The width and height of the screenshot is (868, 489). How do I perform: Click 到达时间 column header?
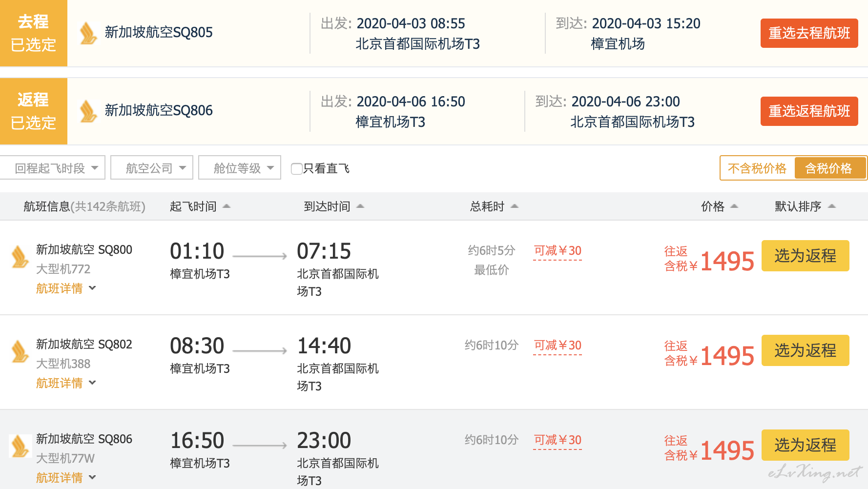point(327,206)
